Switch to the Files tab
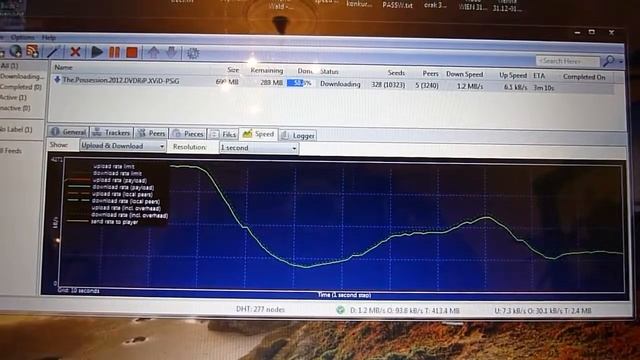Viewport: 640px width, 360px height. [x=223, y=134]
